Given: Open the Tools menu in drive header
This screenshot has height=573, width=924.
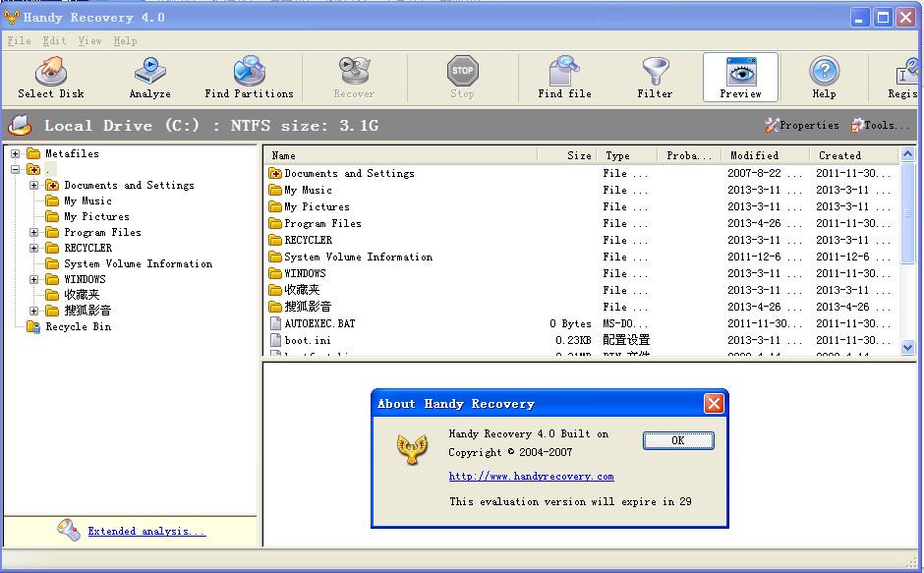Looking at the screenshot, I should click(881, 125).
